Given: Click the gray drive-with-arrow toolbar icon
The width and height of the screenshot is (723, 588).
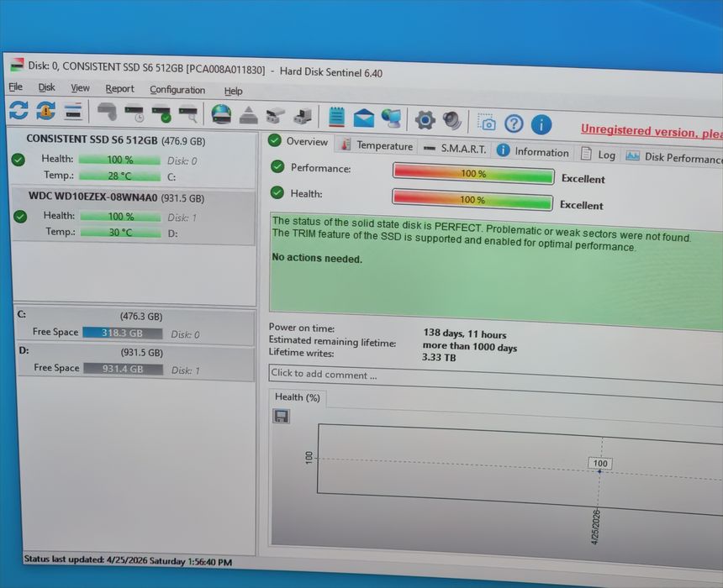Looking at the screenshot, I should pos(275,116).
